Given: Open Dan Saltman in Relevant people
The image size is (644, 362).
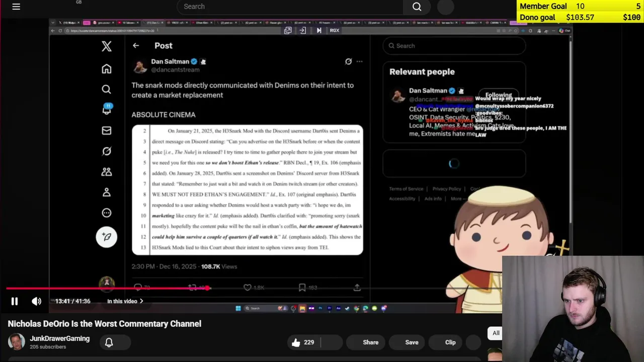Looking at the screenshot, I should [x=428, y=90].
